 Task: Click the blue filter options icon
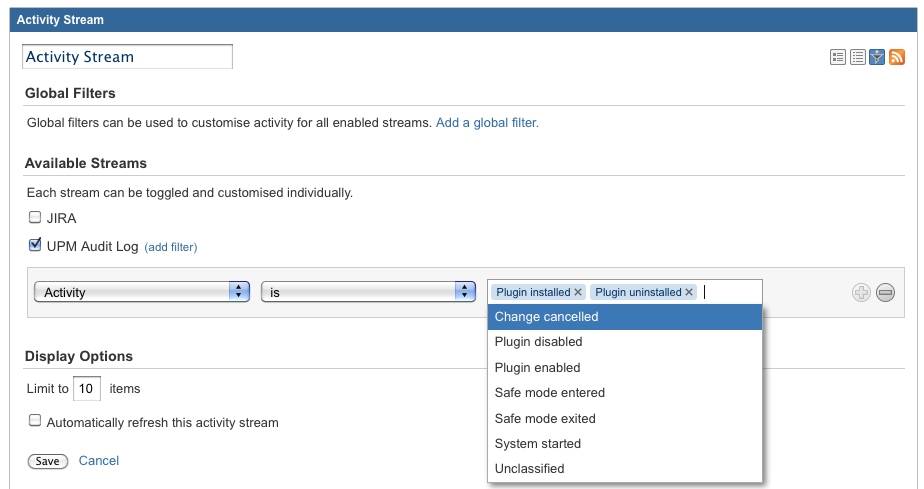tap(877, 57)
